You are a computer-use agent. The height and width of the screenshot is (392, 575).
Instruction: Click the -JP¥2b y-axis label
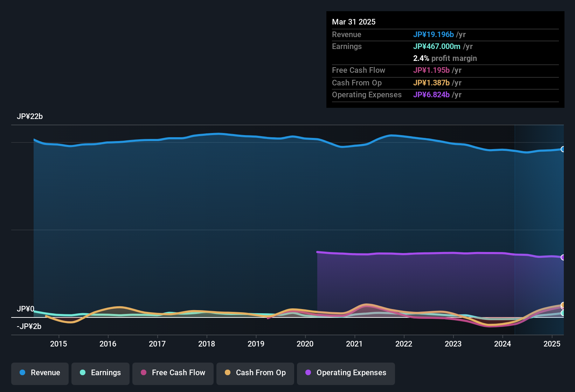29,327
